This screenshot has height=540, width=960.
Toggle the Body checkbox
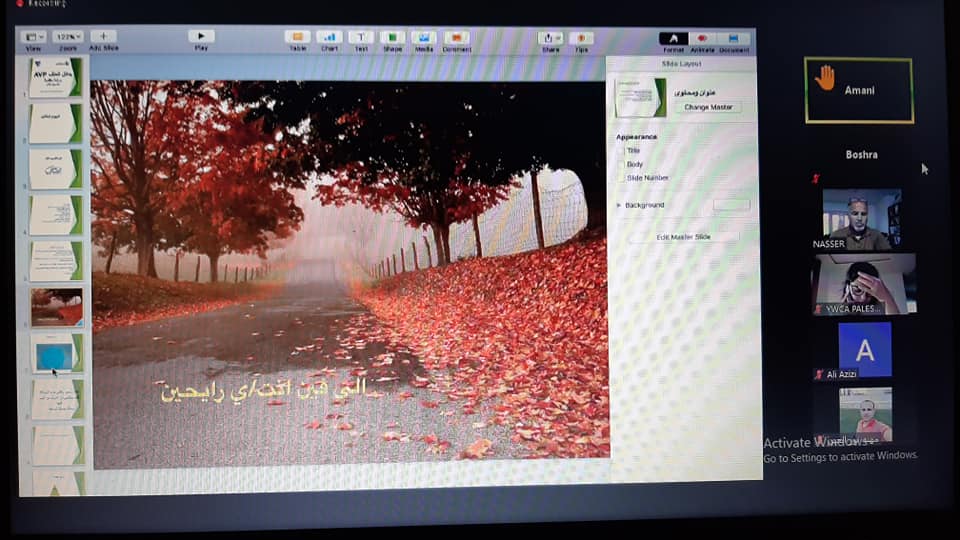tap(621, 164)
